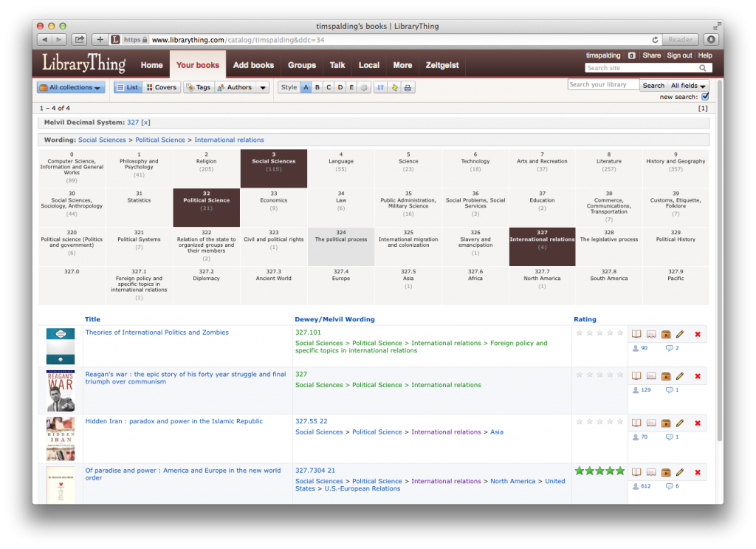This screenshot has width=756, height=549.
Task: Click Reagan's War cover thumbnail
Action: click(61, 390)
